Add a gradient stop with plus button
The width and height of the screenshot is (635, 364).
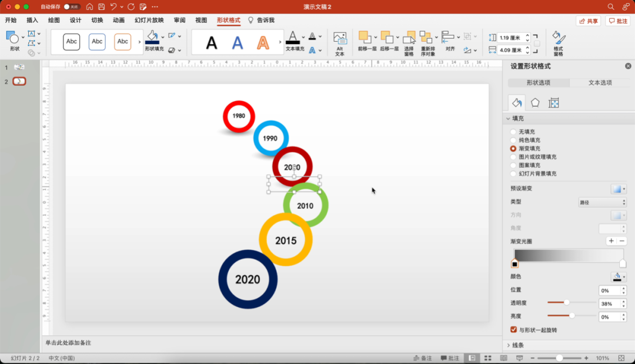point(611,241)
